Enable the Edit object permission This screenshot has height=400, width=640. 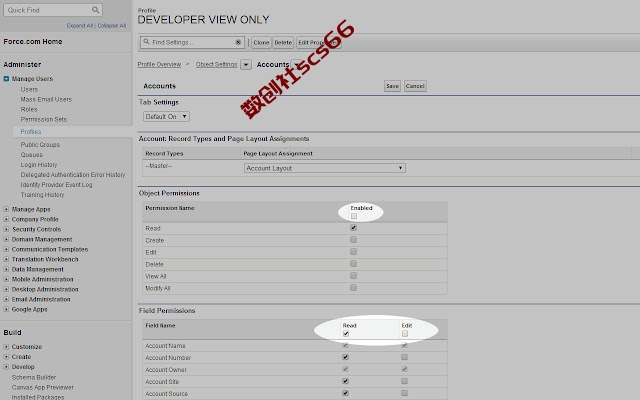[x=353, y=251]
